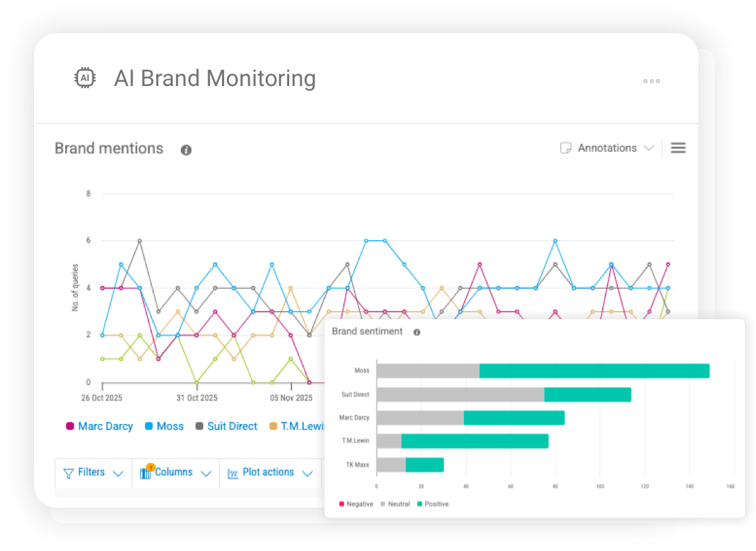The width and height of the screenshot is (756, 551).
Task: Expand the Columns dropdown
Action: (x=206, y=473)
